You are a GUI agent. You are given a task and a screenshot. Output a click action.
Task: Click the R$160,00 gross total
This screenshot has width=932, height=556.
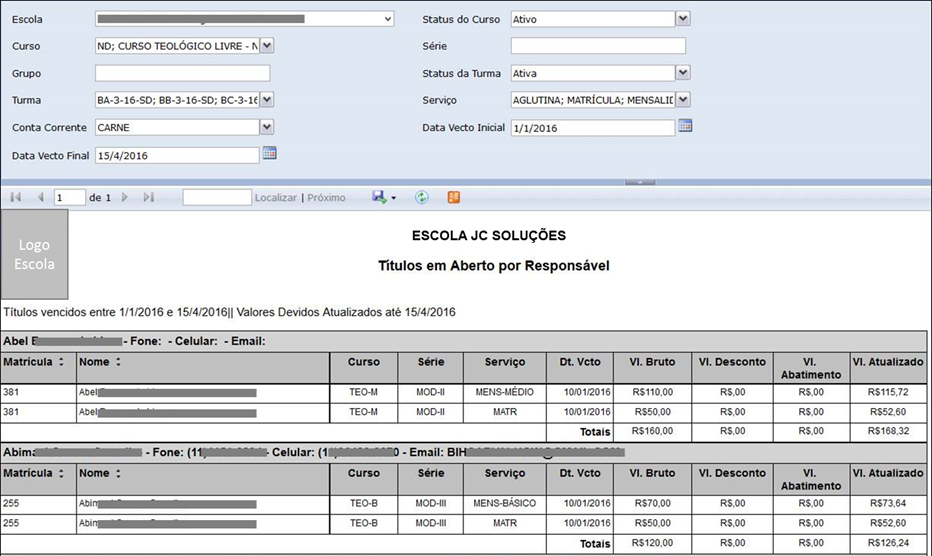[x=653, y=431]
